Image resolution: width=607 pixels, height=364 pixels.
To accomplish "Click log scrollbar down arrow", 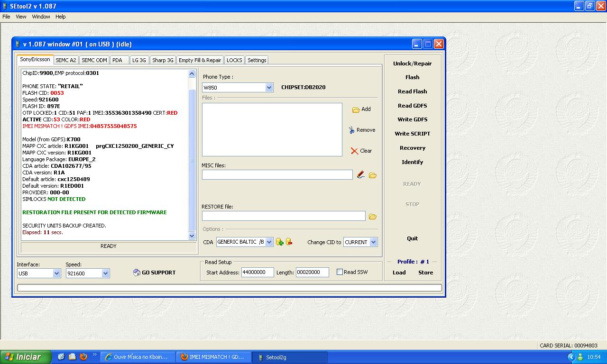I will pyautogui.click(x=192, y=236).
